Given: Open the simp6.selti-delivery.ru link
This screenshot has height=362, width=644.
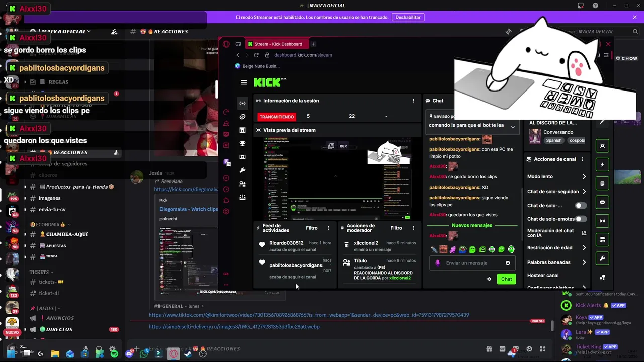Looking at the screenshot, I should (234, 327).
